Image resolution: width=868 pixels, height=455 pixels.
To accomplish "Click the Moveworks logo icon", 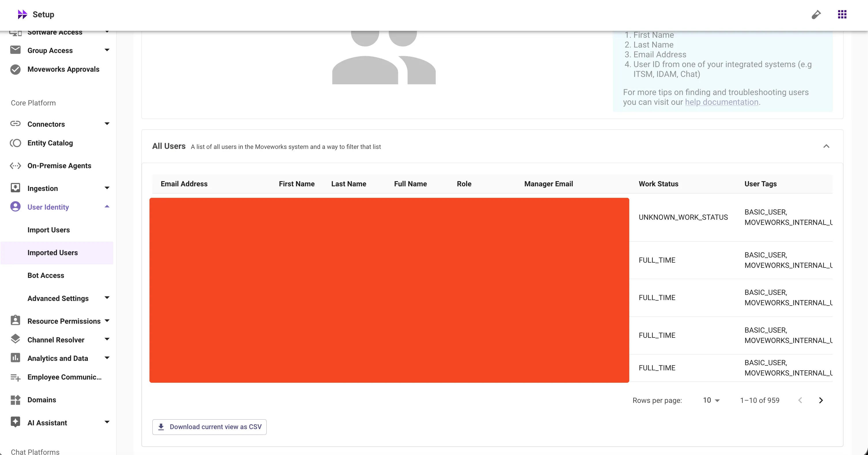I will (22, 14).
